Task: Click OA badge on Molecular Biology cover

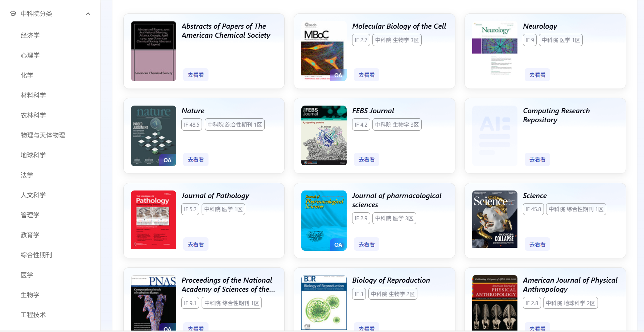Action: pyautogui.click(x=338, y=75)
